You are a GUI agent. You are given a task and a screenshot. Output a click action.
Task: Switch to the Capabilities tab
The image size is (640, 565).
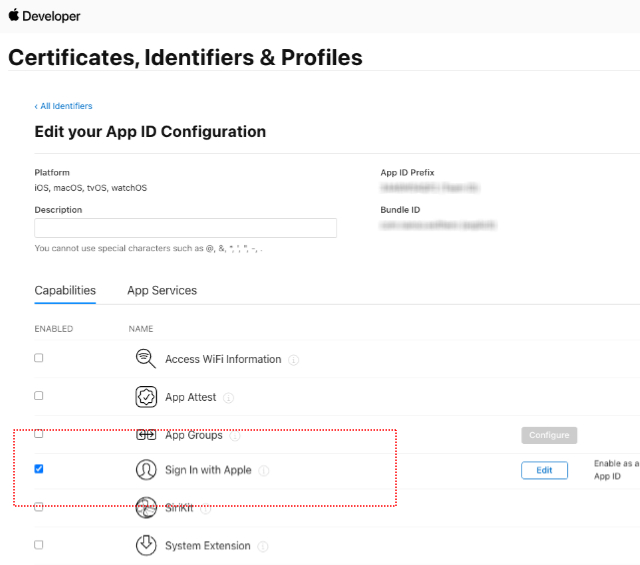click(65, 290)
